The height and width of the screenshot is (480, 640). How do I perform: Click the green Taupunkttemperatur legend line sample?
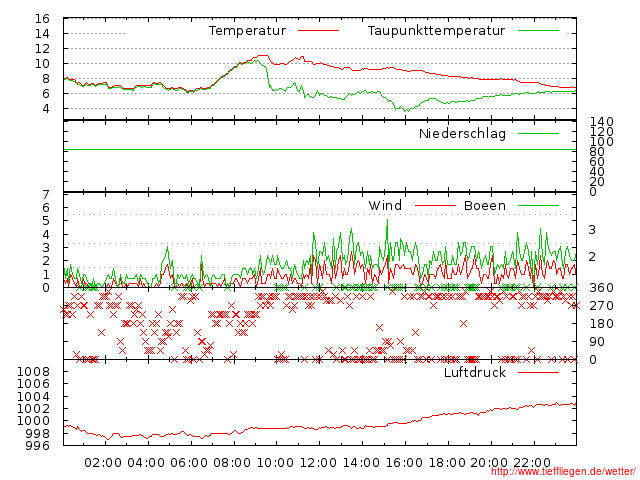point(538,31)
